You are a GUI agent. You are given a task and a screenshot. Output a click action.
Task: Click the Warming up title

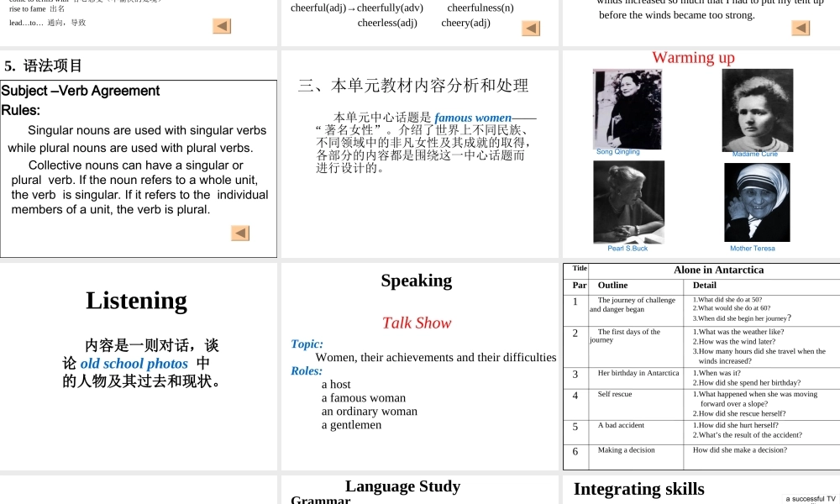tap(693, 57)
